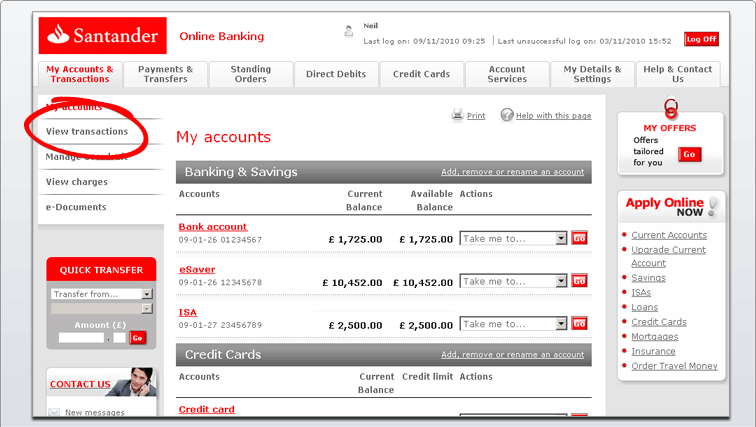Viewport: 756px width, 427px height.
Task: Click the help question mark icon
Action: click(507, 115)
